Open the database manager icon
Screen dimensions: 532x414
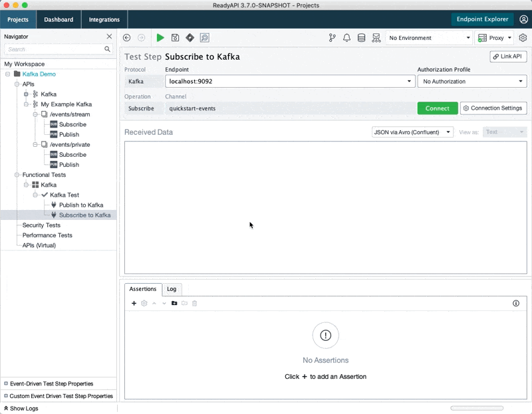pos(361,38)
